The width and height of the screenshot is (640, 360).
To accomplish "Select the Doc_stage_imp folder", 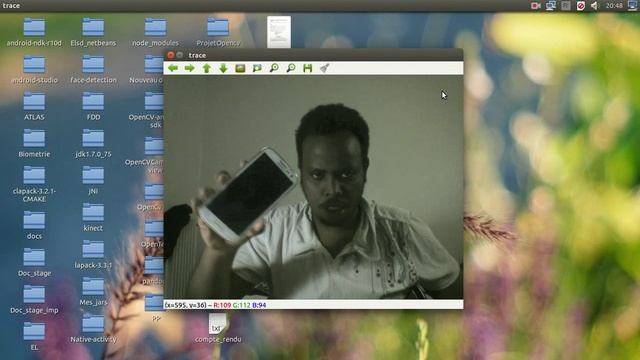I will (34, 300).
